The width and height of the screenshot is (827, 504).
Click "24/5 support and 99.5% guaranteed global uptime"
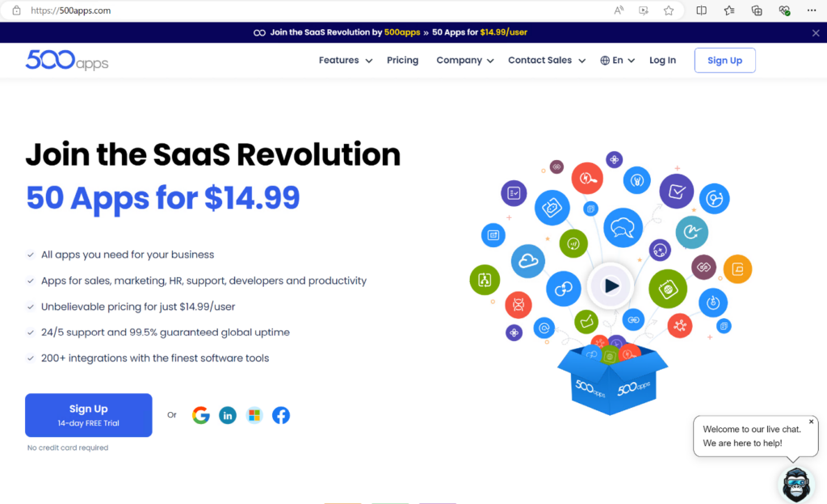point(165,332)
